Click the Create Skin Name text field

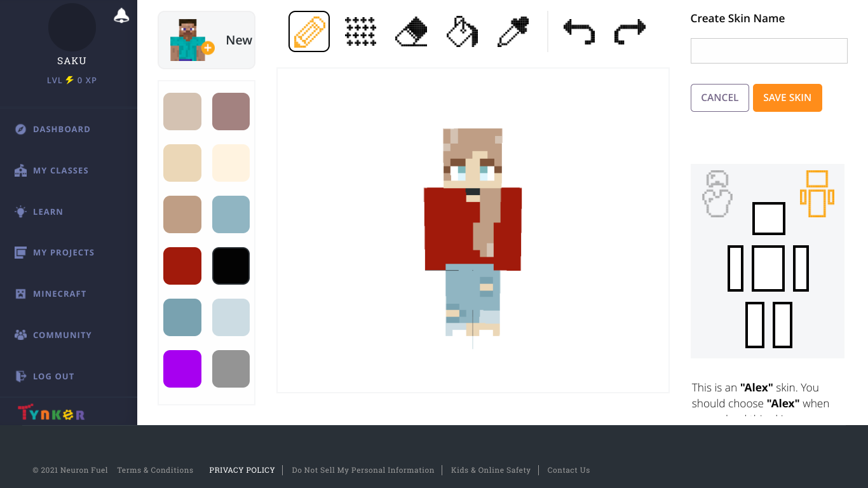(768, 51)
